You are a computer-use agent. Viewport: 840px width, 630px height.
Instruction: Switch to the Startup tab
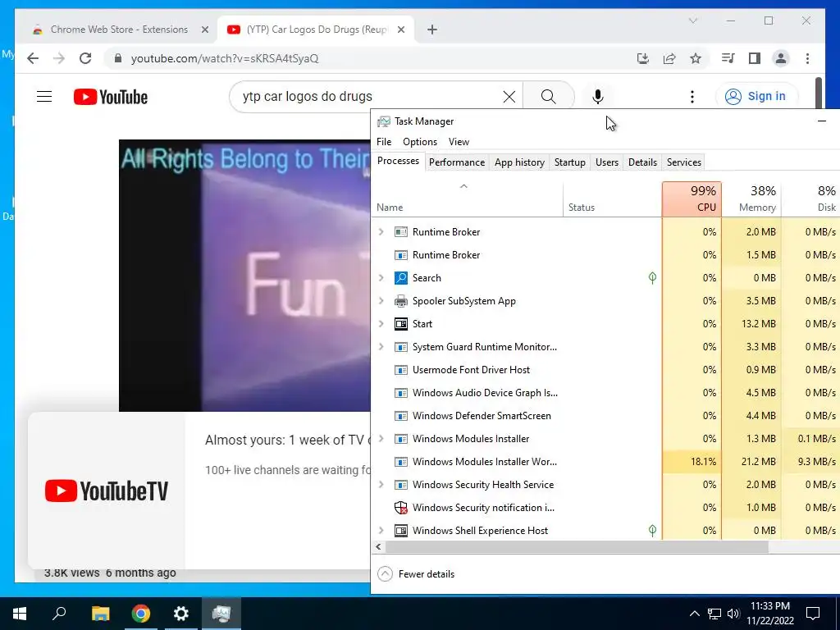tap(569, 162)
